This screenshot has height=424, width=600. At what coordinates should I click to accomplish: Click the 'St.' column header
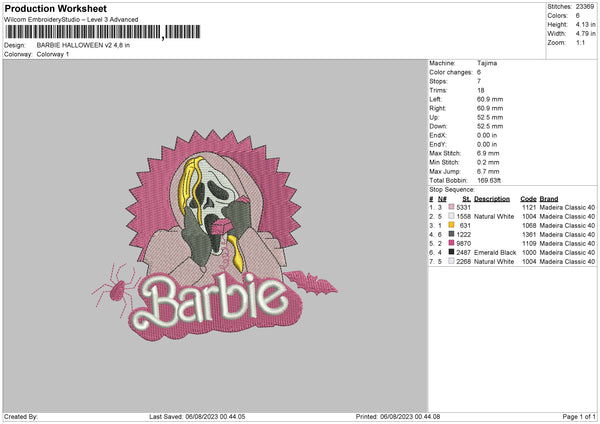(x=466, y=199)
